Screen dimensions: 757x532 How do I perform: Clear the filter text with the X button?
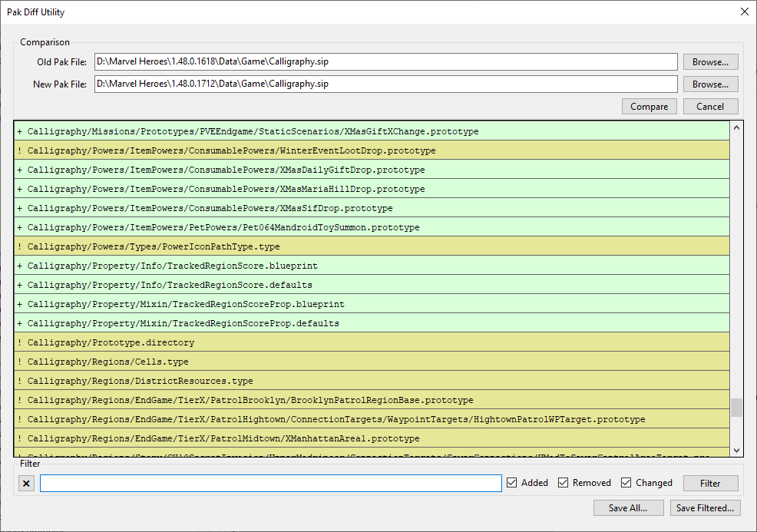(27, 483)
